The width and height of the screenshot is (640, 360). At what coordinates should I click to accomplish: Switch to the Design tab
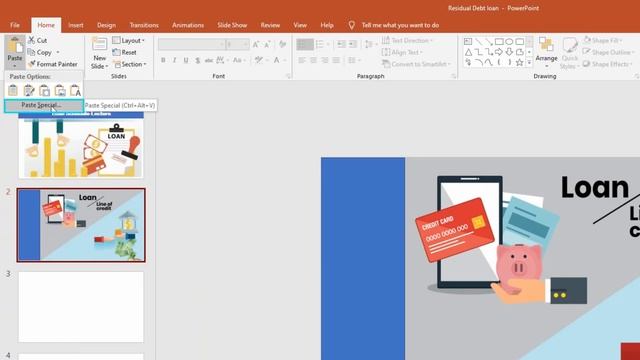click(x=106, y=25)
